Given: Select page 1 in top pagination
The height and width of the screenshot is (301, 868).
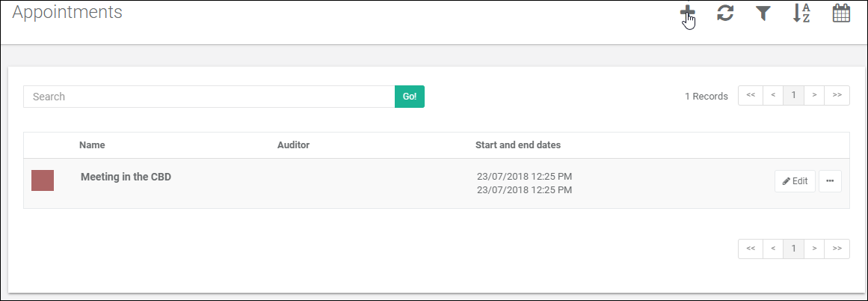Looking at the screenshot, I should coord(793,96).
